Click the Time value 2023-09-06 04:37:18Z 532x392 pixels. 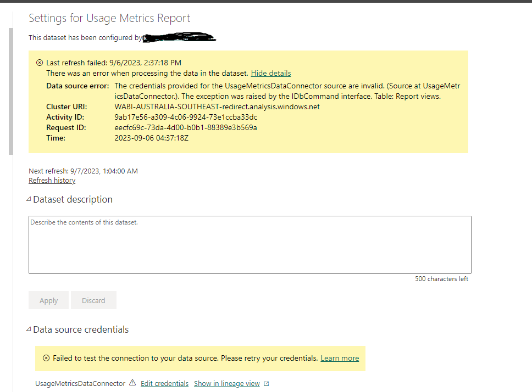tap(151, 138)
